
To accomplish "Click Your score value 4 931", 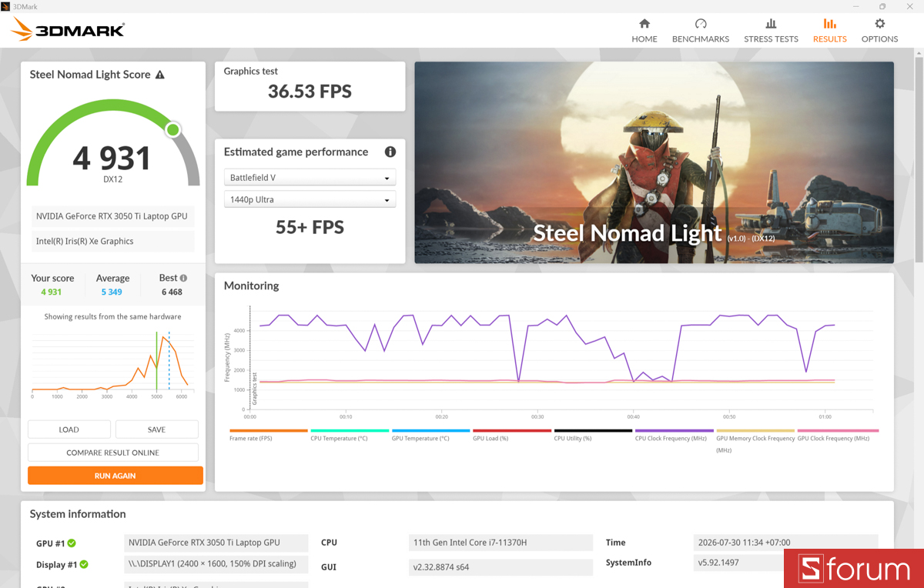I will point(51,292).
